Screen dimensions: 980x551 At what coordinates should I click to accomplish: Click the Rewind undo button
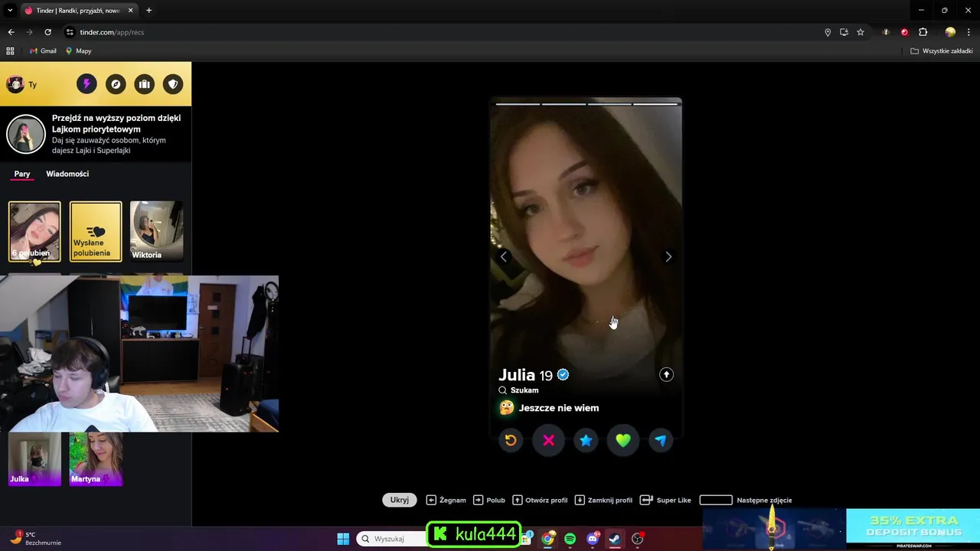tap(511, 440)
